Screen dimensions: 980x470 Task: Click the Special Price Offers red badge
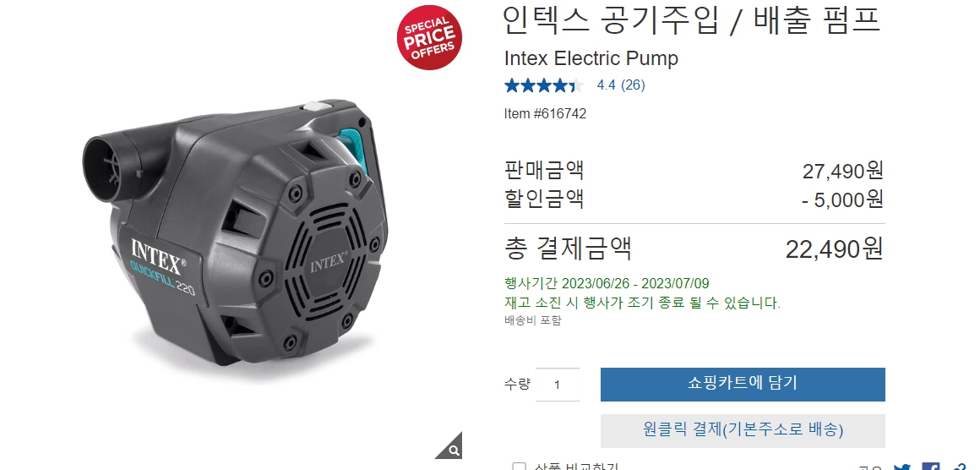tap(429, 37)
